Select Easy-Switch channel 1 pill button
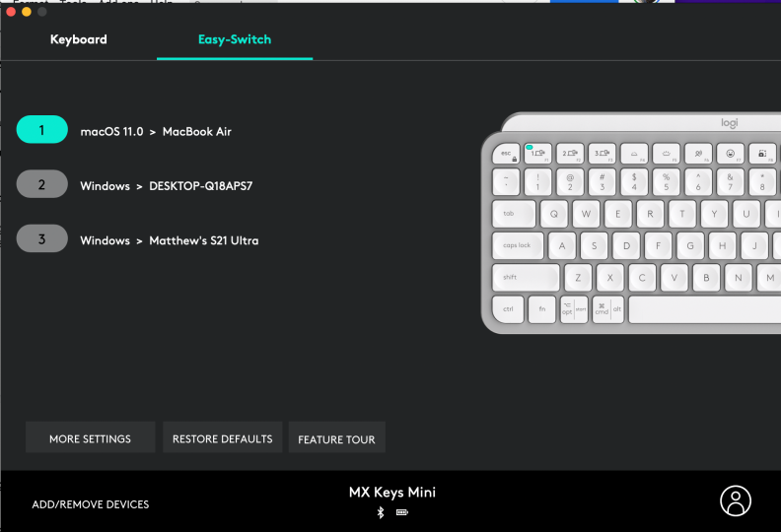This screenshot has width=781, height=532. [x=41, y=129]
